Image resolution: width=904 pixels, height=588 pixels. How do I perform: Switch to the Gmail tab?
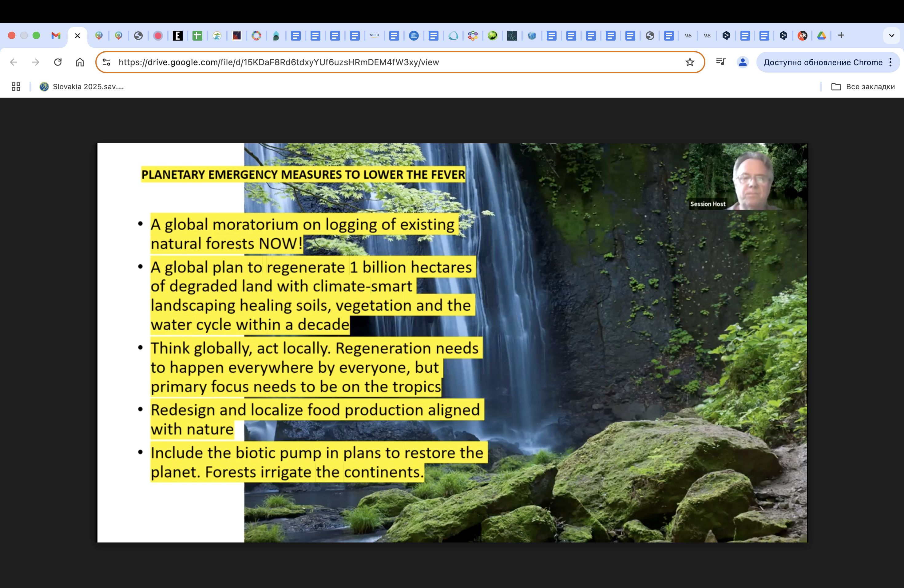(56, 36)
